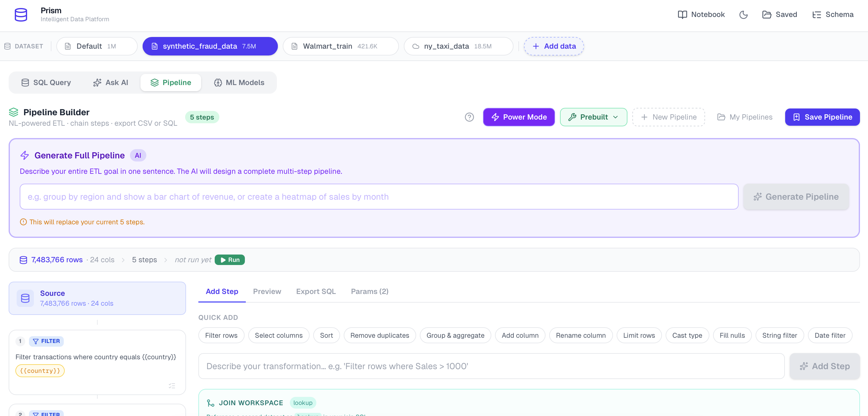Open the Notebook view
This screenshot has height=416, width=868.
point(701,14)
